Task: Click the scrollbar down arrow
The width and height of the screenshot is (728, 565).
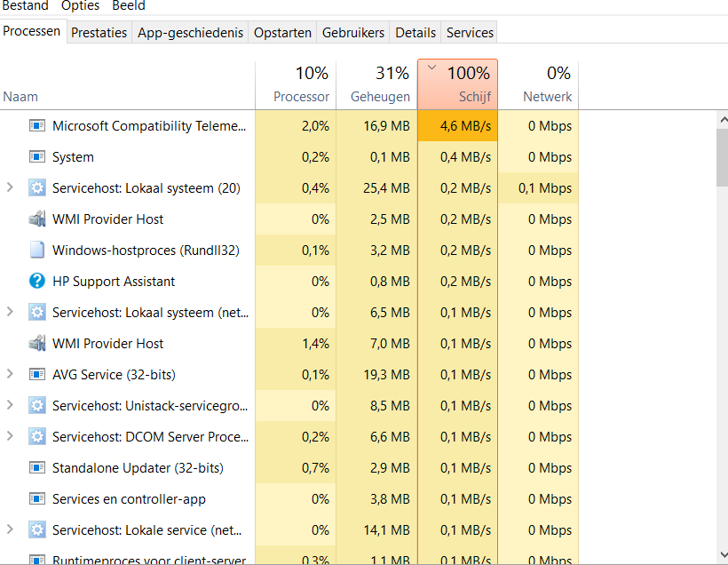Action: (723, 553)
